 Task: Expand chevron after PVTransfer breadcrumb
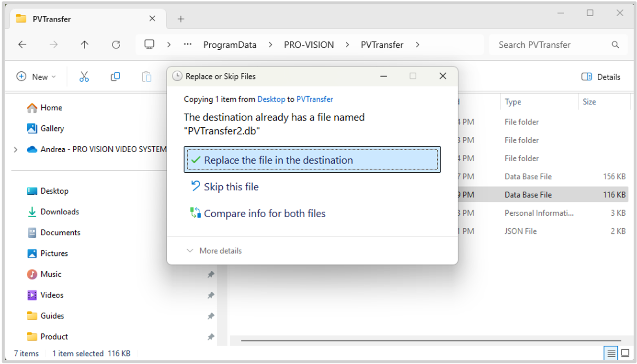[417, 44]
